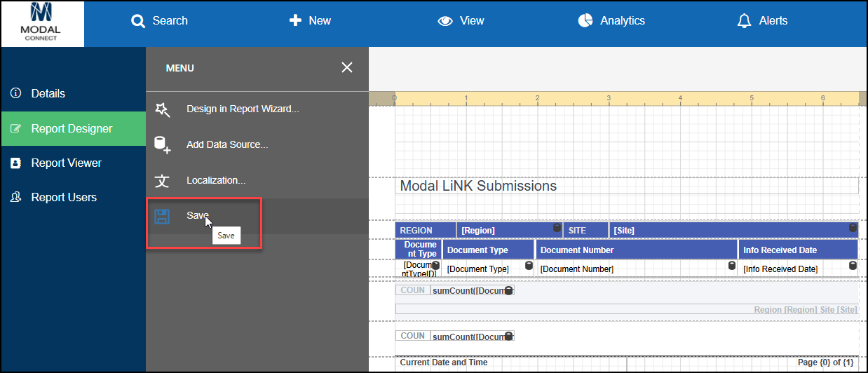Viewport: 868px width, 373px height.
Task: Open the Analytics menu
Action: click(x=611, y=21)
